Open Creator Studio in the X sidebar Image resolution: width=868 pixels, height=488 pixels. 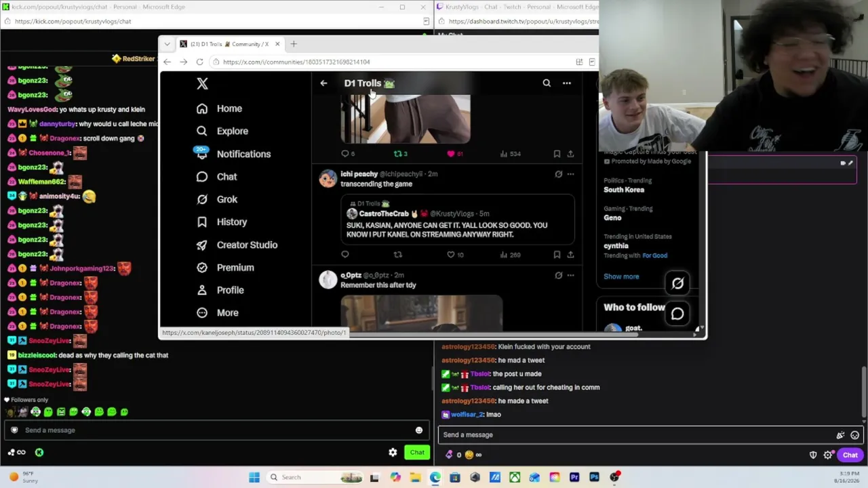click(x=236, y=245)
